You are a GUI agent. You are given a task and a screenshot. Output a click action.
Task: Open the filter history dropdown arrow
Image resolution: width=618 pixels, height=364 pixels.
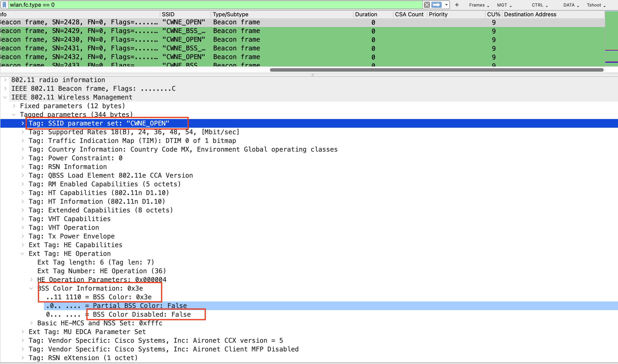446,5
